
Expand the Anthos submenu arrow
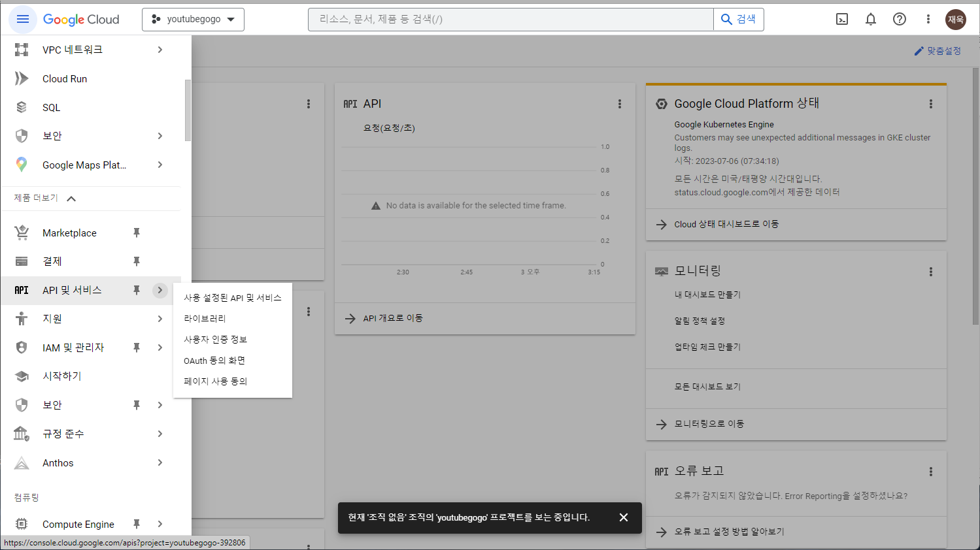pyautogui.click(x=160, y=462)
